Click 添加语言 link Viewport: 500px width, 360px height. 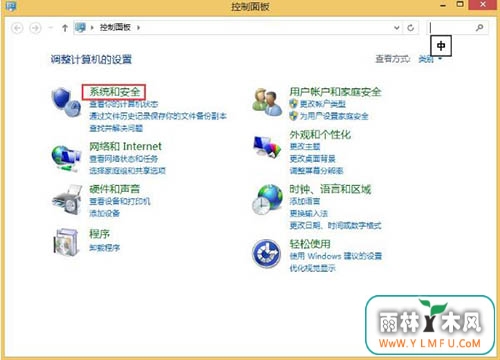[305, 201]
